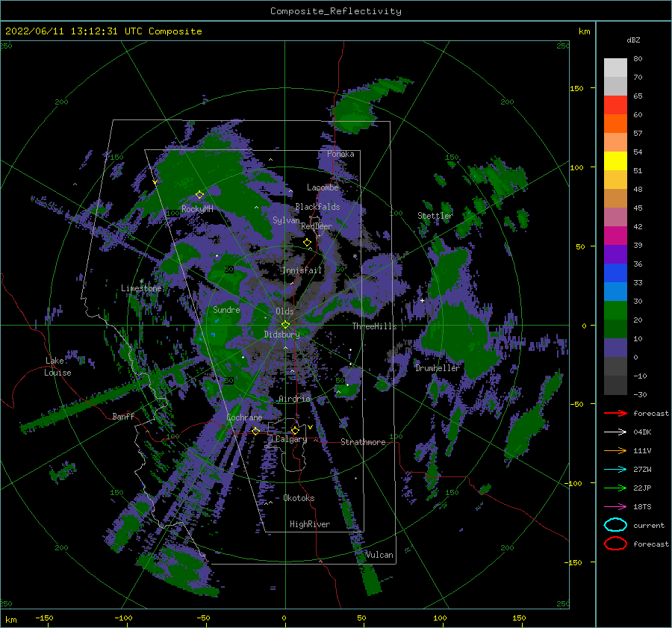Click the yellow diamond marker below Cochrane
This screenshot has height=628, width=672.
click(x=255, y=431)
